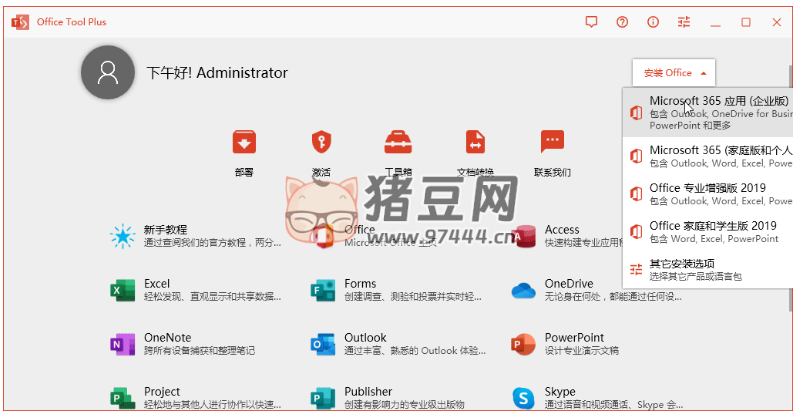Click the 激活 (Activate) shield icon

321,143
